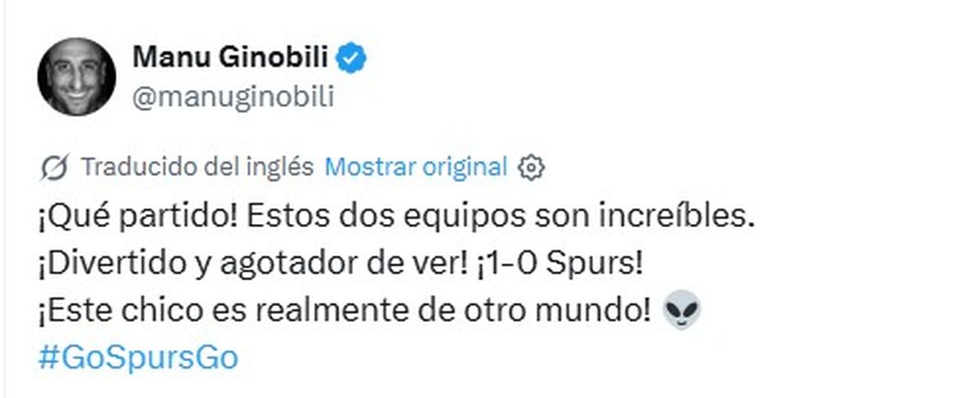Show the original English tweet
This screenshot has height=398, width=980.
point(416,167)
